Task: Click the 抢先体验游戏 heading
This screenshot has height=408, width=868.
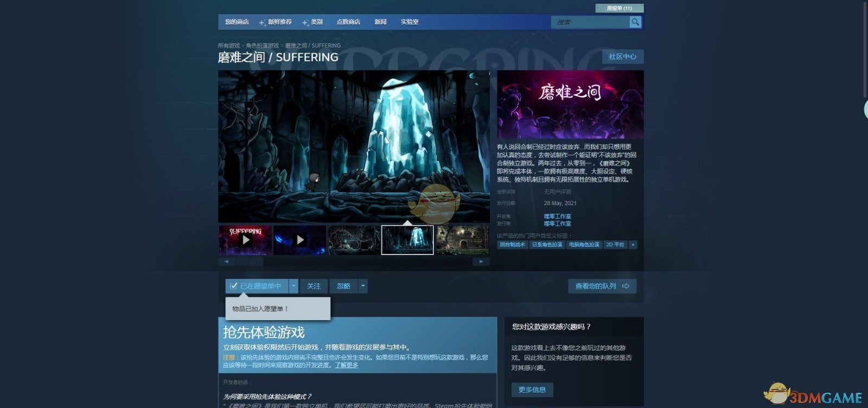Action: [x=264, y=332]
